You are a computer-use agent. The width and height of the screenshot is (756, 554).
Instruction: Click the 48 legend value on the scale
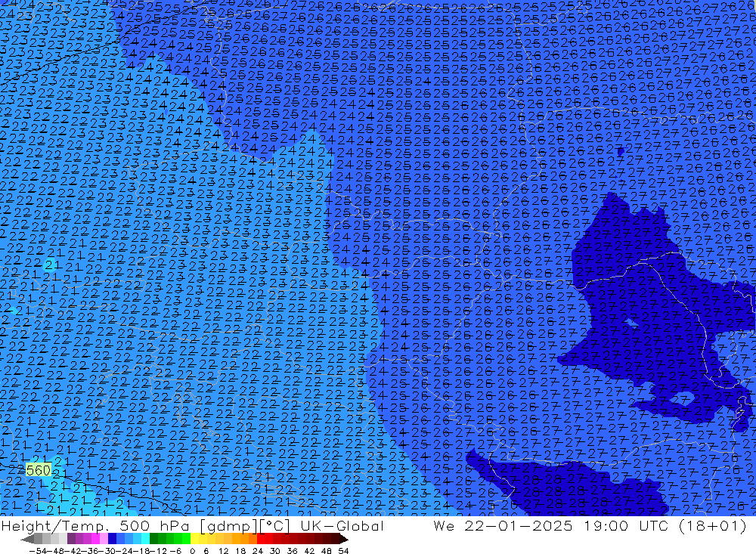click(327, 551)
